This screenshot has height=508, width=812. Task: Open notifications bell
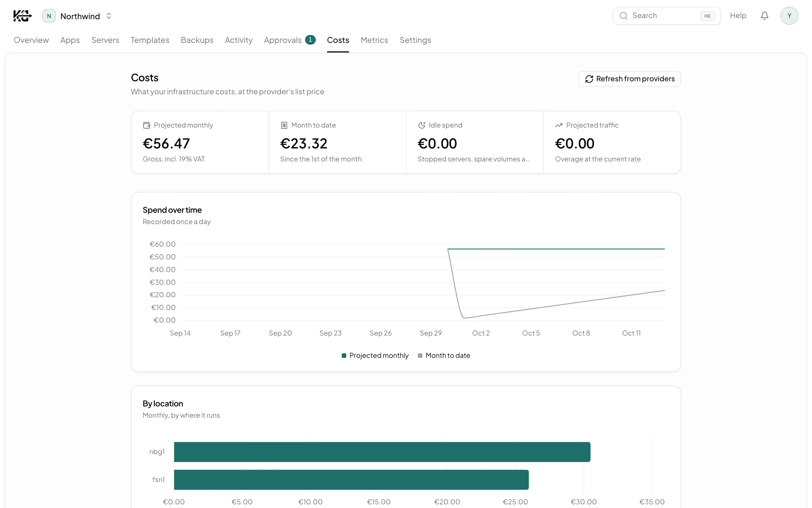[764, 16]
